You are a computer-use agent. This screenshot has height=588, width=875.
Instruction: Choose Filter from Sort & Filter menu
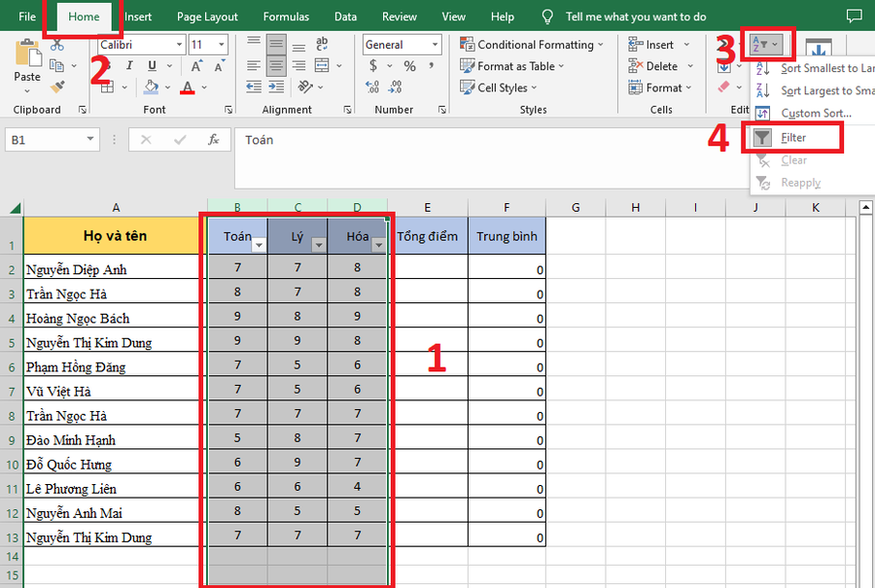point(793,138)
